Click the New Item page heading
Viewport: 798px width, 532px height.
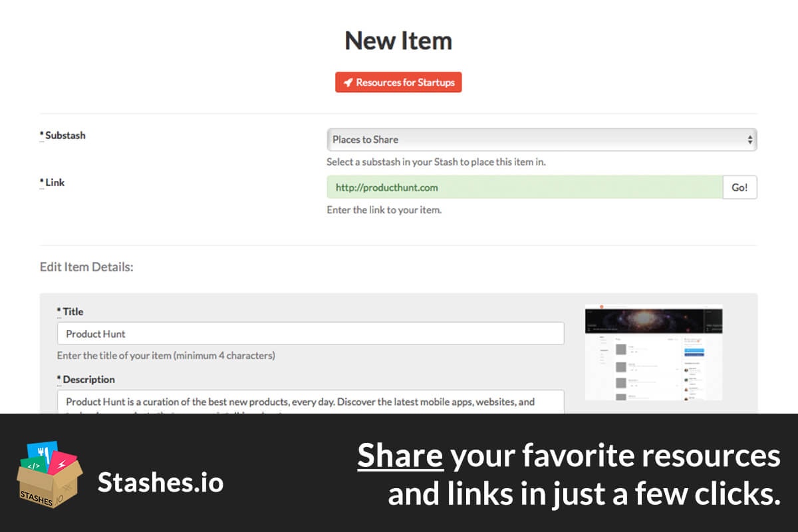(x=398, y=41)
